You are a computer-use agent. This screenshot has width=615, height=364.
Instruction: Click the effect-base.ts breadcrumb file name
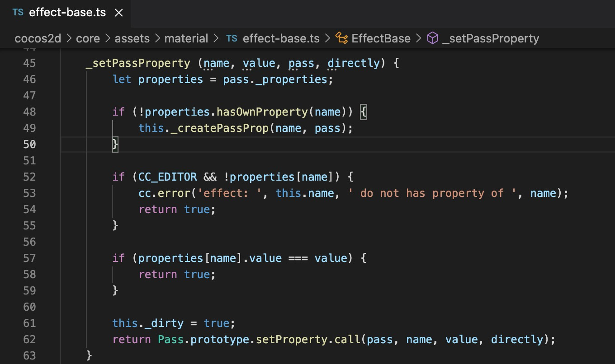[x=281, y=38]
